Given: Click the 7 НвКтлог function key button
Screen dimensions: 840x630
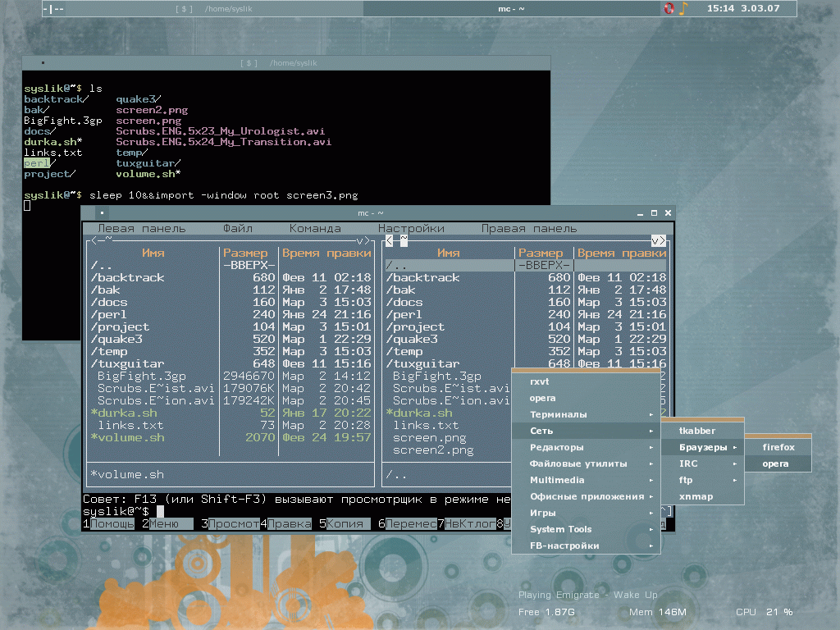Looking at the screenshot, I should (x=467, y=524).
